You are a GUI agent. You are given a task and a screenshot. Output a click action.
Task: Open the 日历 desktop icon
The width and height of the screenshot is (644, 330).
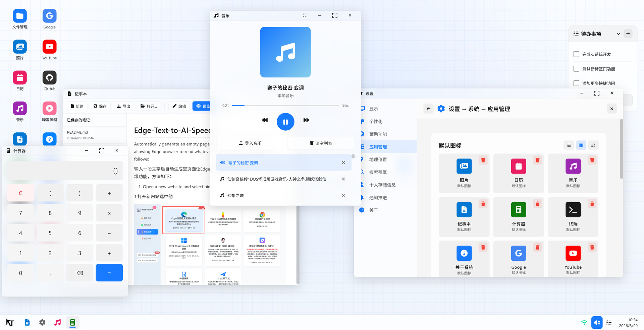[x=20, y=81]
